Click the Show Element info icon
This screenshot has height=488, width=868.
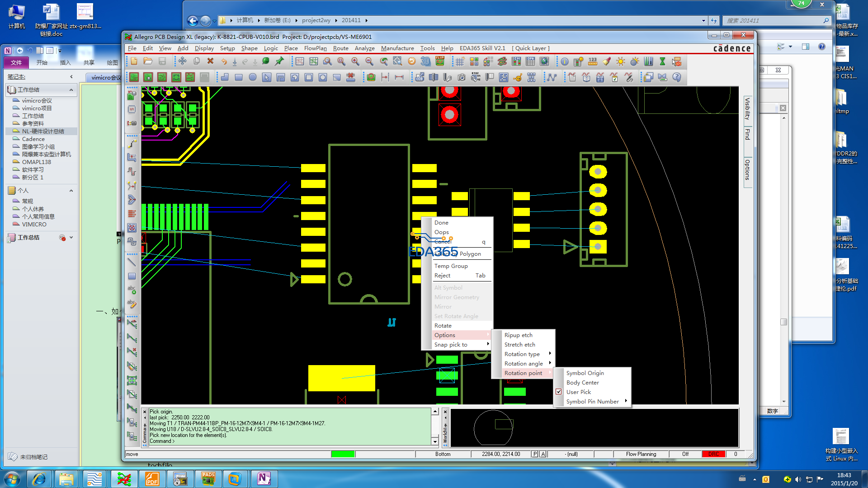[x=565, y=61]
